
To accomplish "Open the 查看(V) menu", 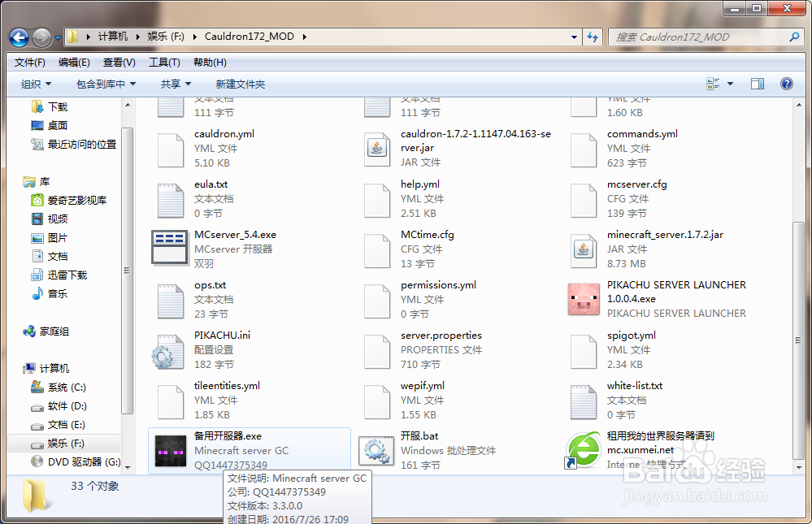I will [119, 62].
